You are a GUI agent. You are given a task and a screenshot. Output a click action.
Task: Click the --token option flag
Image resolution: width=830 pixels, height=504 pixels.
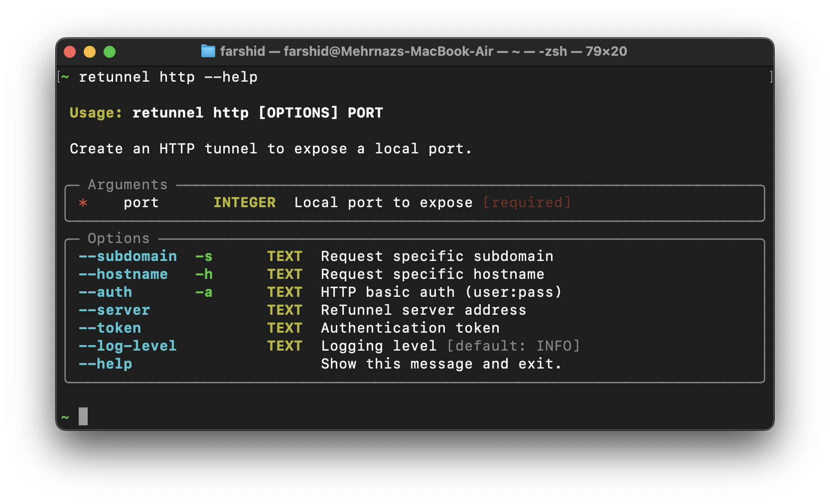(x=110, y=328)
